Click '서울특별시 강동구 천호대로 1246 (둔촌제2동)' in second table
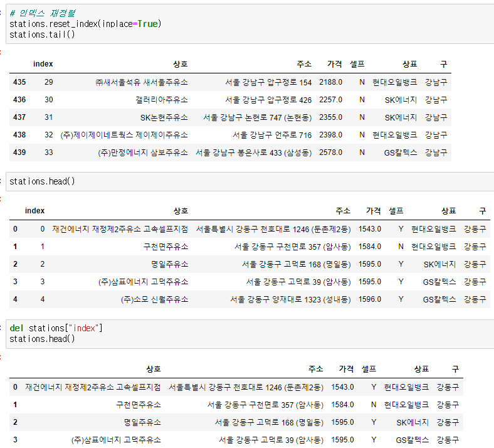This screenshot has height=448, width=494. pyautogui.click(x=273, y=229)
